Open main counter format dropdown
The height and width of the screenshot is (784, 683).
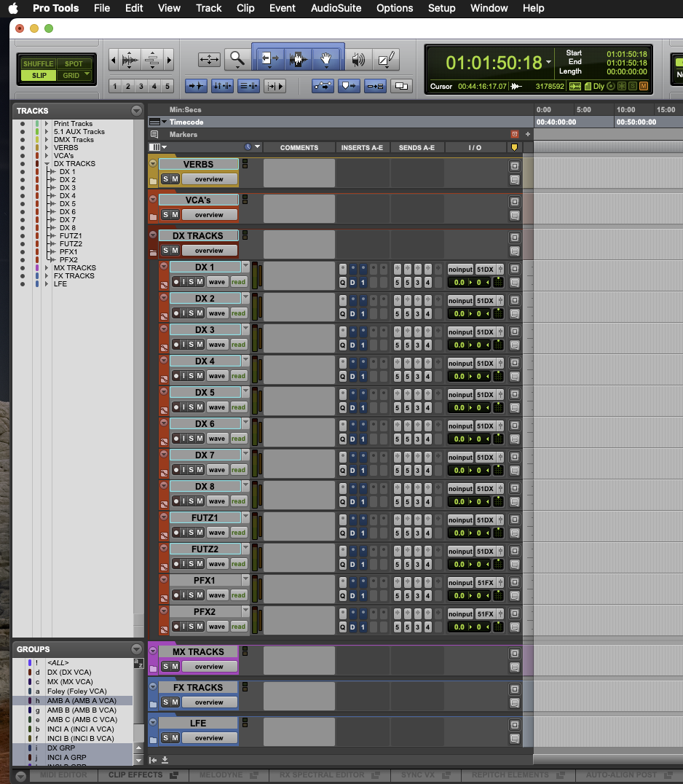(548, 63)
